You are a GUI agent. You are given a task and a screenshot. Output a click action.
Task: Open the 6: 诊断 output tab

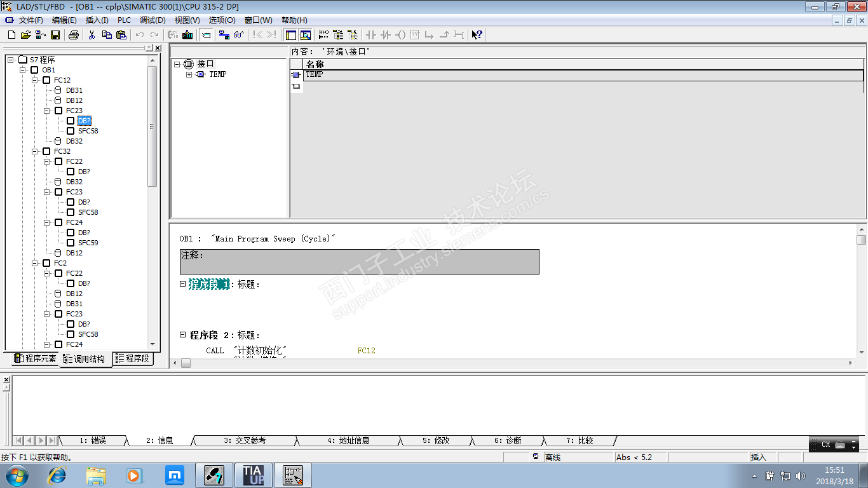(508, 440)
